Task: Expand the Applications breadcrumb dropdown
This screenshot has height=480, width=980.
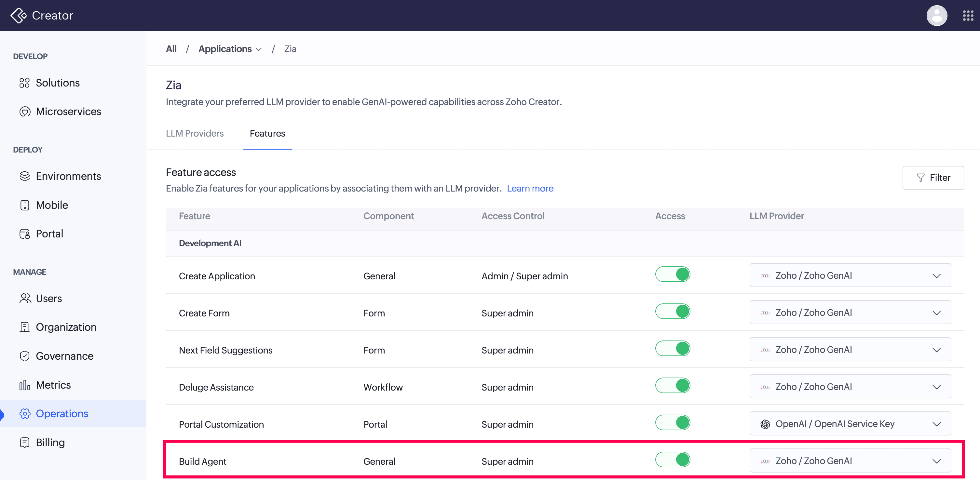Action: [x=230, y=49]
